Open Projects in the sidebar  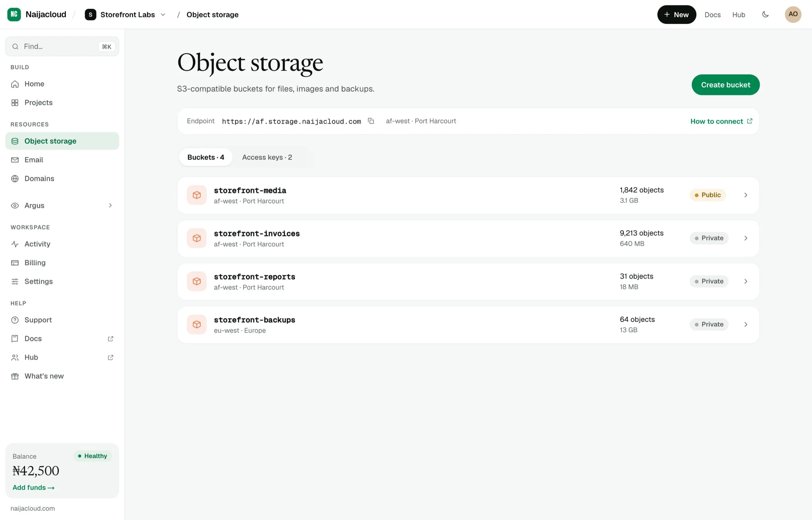[62, 102]
